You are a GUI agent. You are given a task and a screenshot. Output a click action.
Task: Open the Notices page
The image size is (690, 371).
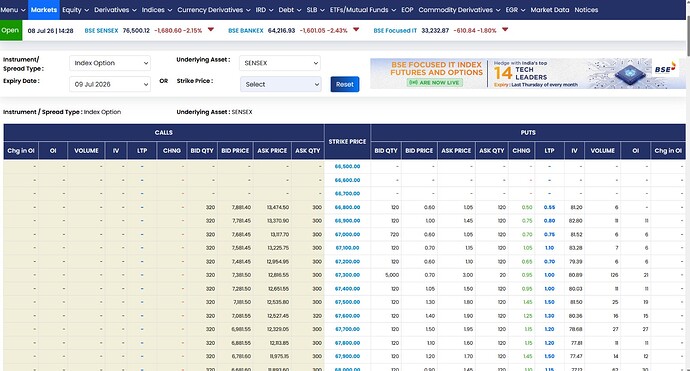(586, 10)
